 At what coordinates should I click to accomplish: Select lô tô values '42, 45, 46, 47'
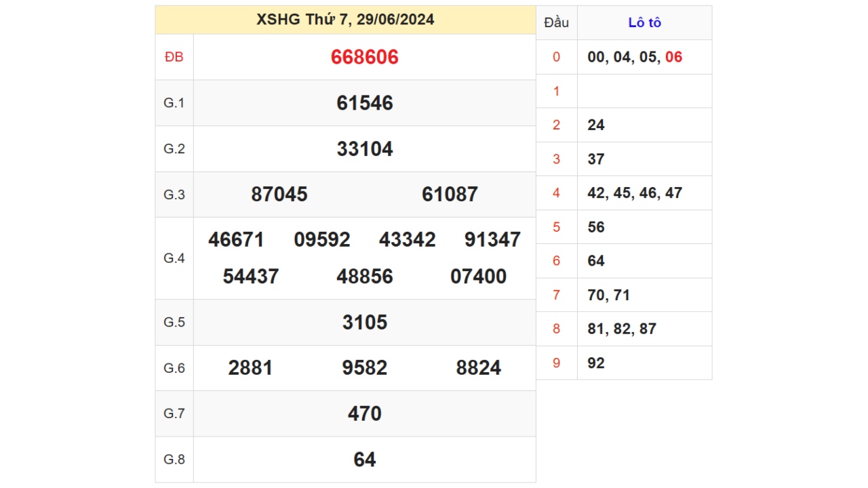(635, 193)
